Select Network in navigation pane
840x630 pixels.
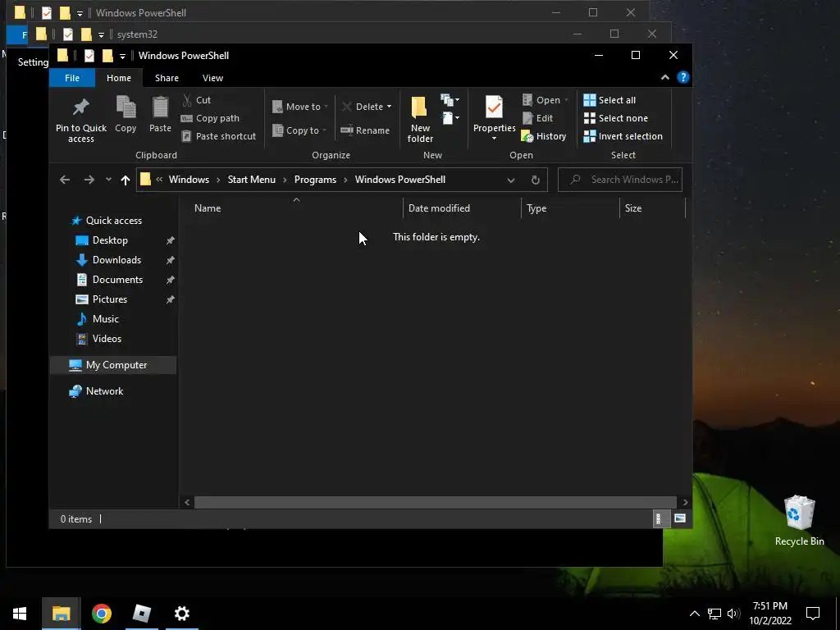point(97,391)
